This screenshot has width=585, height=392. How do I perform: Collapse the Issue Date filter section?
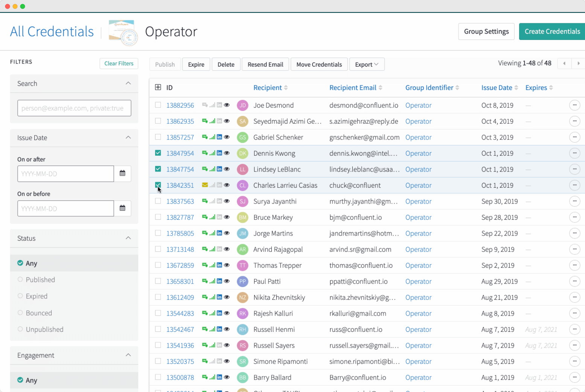click(x=128, y=137)
